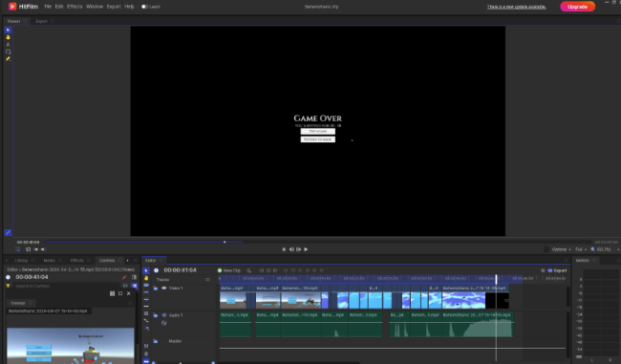Click the Trimmer preview thumbnail
Image resolution: width=621 pixels, height=364 pixels.
coord(71,346)
